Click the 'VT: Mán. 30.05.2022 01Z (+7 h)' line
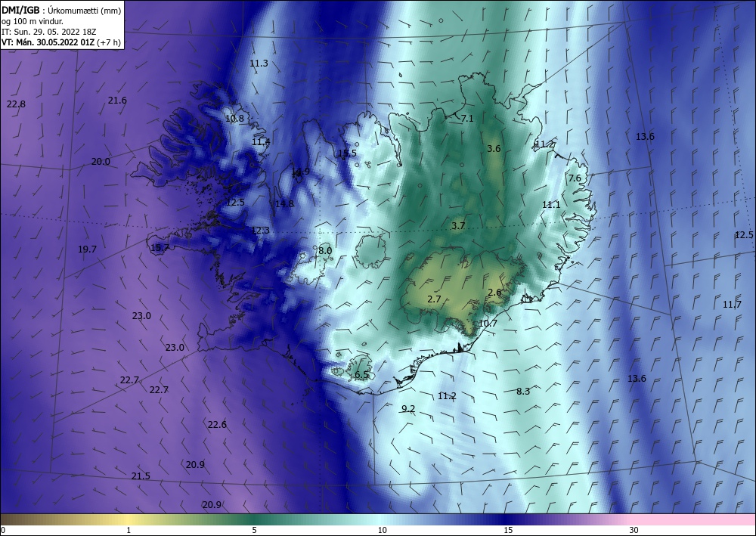 60,42
